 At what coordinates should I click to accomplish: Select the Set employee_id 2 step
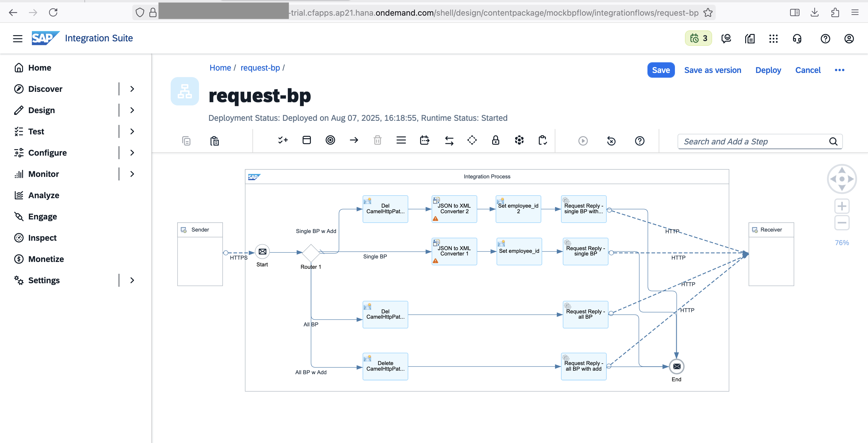[x=518, y=209]
